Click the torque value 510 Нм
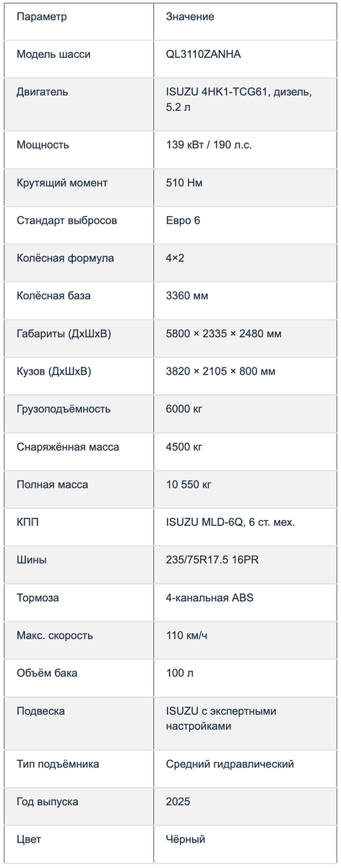This screenshot has height=868, width=341. point(184,183)
